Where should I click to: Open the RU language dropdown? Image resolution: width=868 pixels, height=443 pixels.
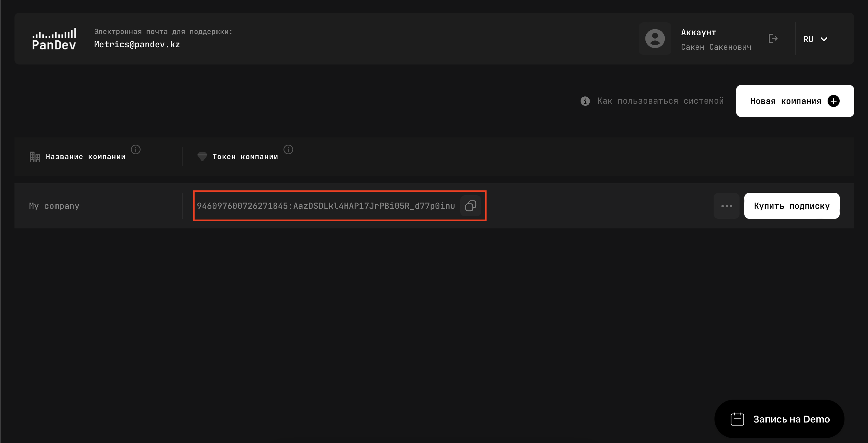click(815, 39)
